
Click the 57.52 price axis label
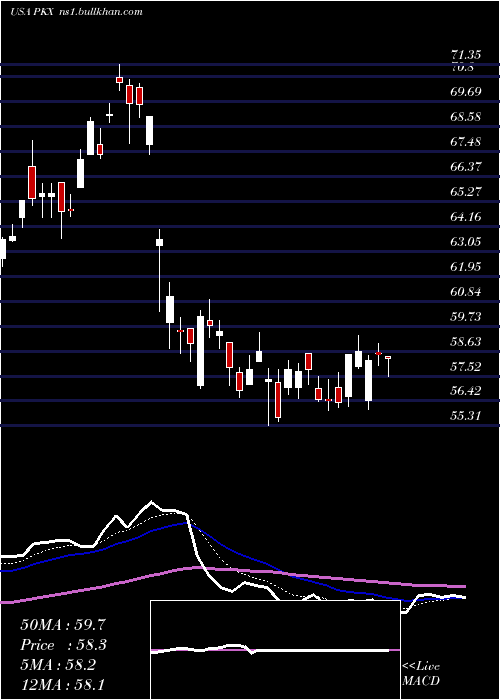point(466,367)
